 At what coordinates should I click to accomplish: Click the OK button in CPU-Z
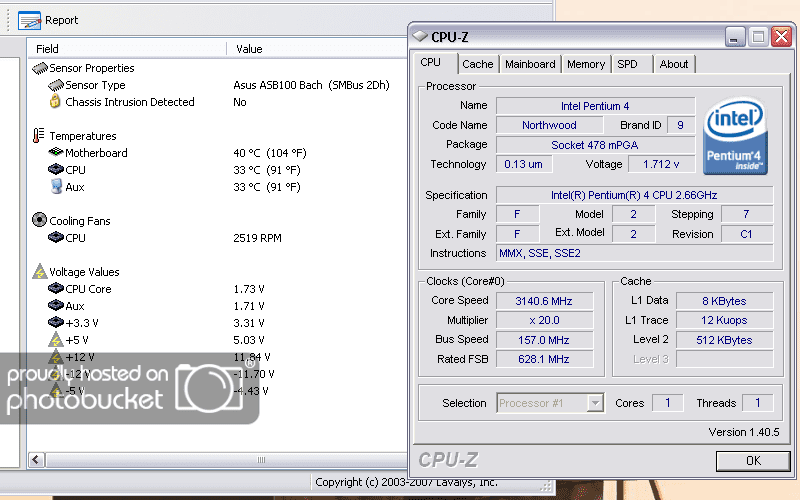753,461
